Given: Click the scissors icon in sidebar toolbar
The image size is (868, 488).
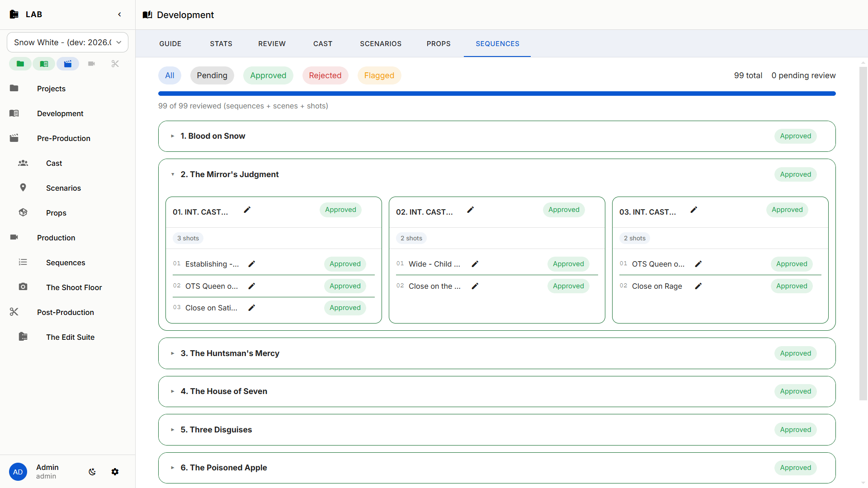Looking at the screenshot, I should point(115,64).
